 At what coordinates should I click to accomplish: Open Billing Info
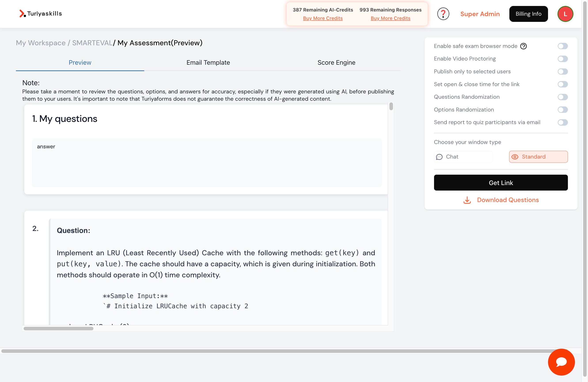pyautogui.click(x=528, y=14)
